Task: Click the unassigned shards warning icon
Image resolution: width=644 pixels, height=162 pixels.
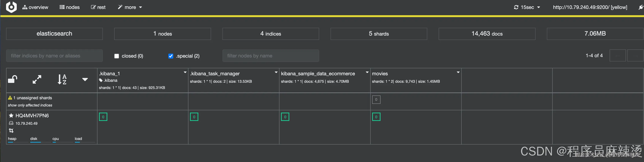Action: 10,98
